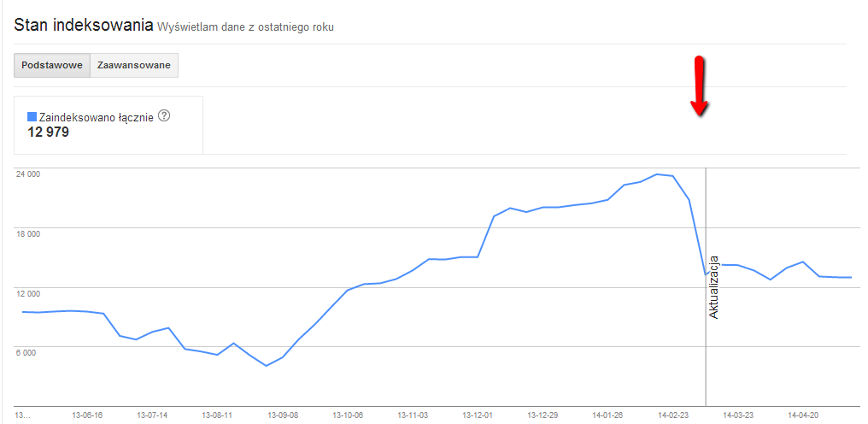Click the 6 000 y-axis label

[x=26, y=352]
